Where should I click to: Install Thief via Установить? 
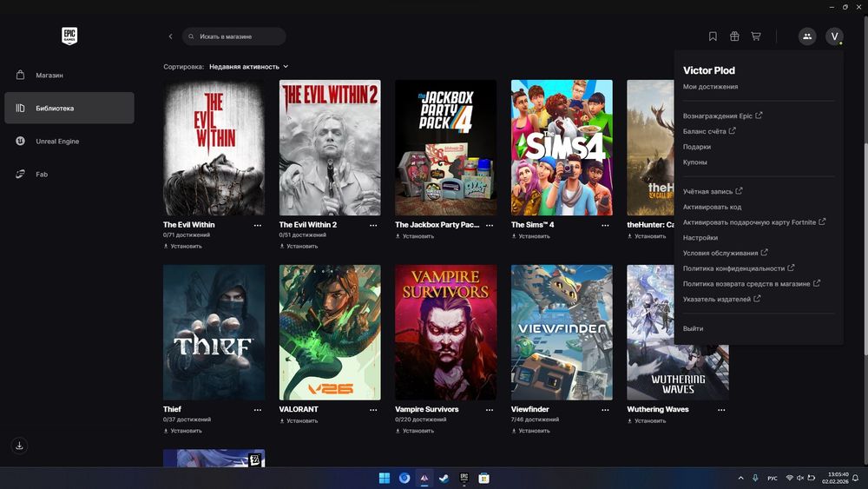click(182, 430)
